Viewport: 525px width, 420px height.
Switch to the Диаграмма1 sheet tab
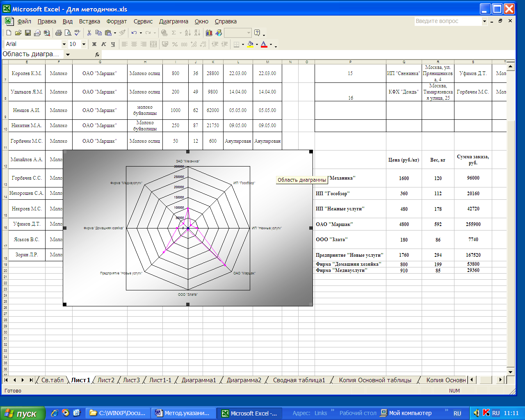(x=199, y=380)
